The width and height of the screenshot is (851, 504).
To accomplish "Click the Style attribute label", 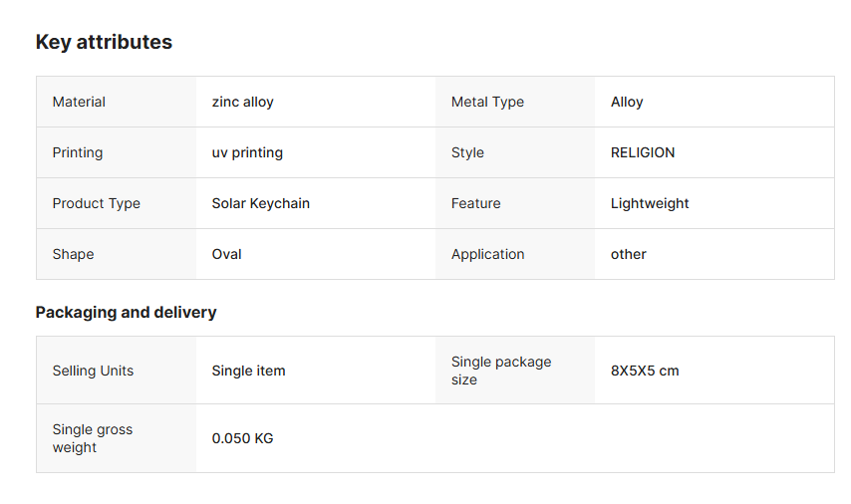I will [x=467, y=152].
